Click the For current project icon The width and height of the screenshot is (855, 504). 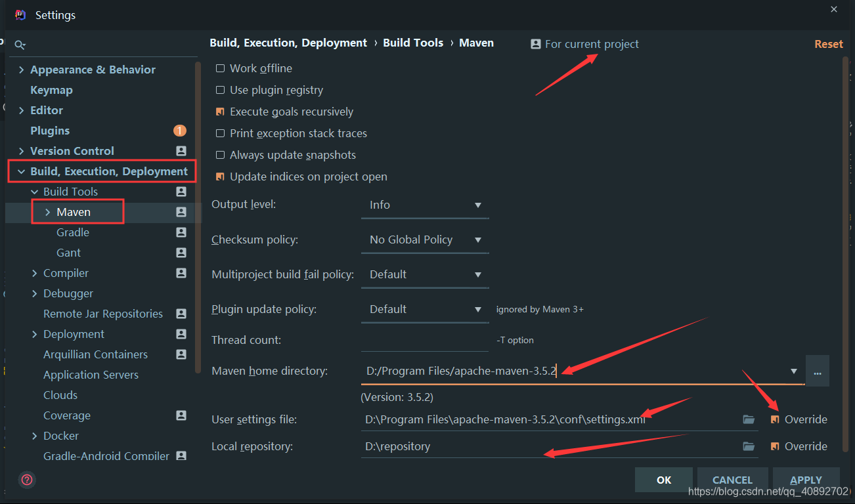[x=536, y=44]
